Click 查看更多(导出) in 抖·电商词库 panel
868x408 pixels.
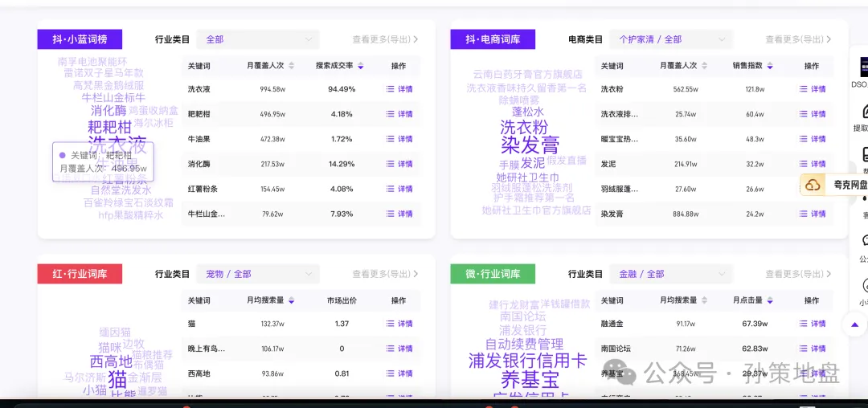click(x=798, y=39)
